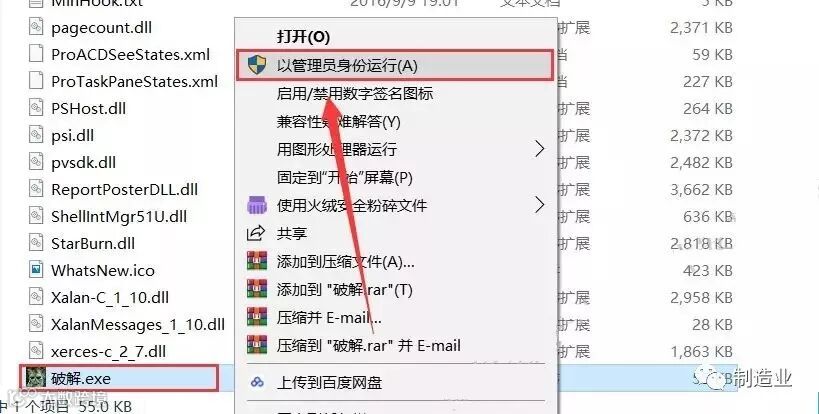Click WinRAR icon beside 添加到压缩文件(A)

[x=256, y=261]
